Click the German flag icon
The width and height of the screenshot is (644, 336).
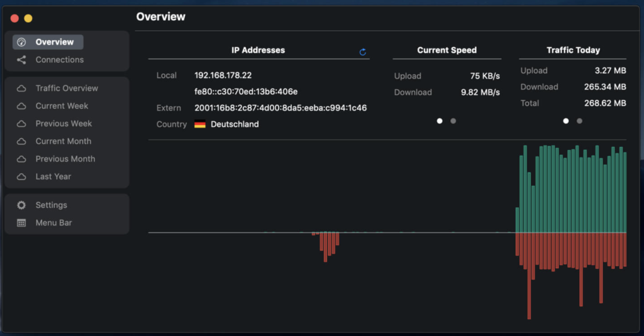tap(200, 124)
